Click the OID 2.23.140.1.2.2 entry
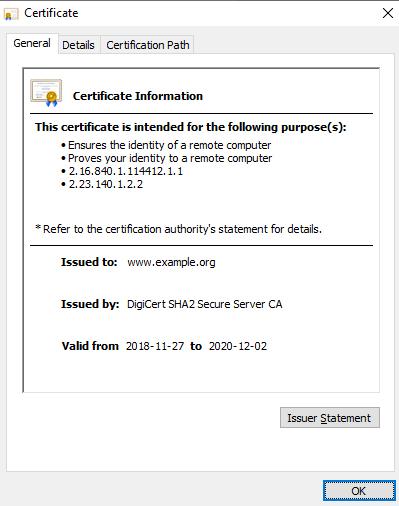Image resolution: width=399 pixels, height=506 pixels. [106, 184]
